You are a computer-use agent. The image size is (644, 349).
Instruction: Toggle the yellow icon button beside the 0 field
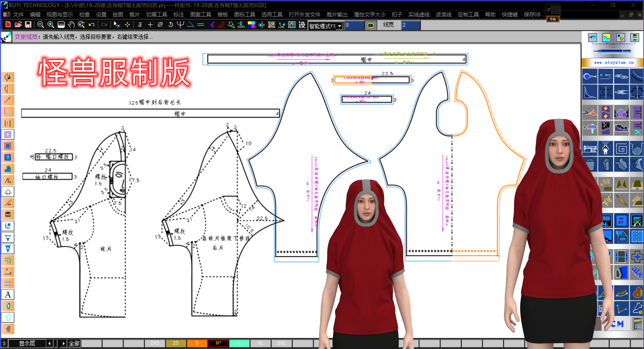[x=371, y=25]
